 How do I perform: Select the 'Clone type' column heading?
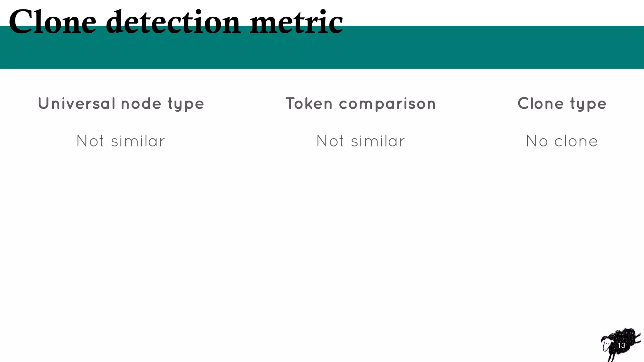click(x=562, y=104)
